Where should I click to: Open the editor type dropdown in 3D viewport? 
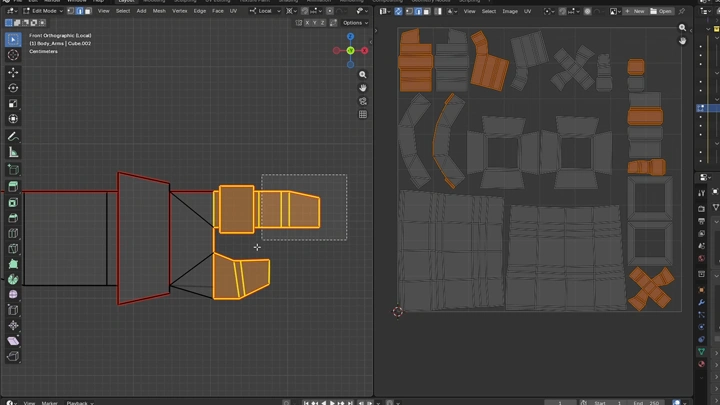point(12,11)
